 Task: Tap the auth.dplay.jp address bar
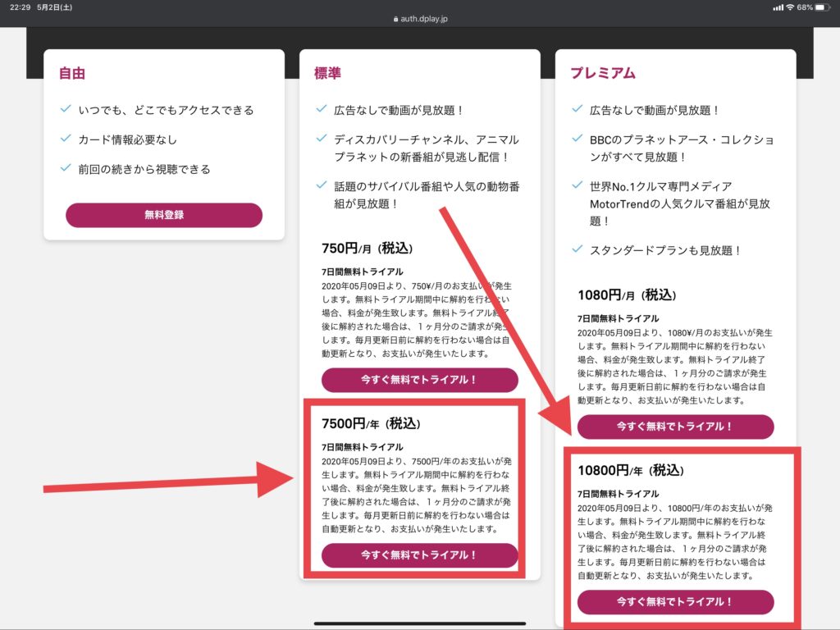pos(420,19)
